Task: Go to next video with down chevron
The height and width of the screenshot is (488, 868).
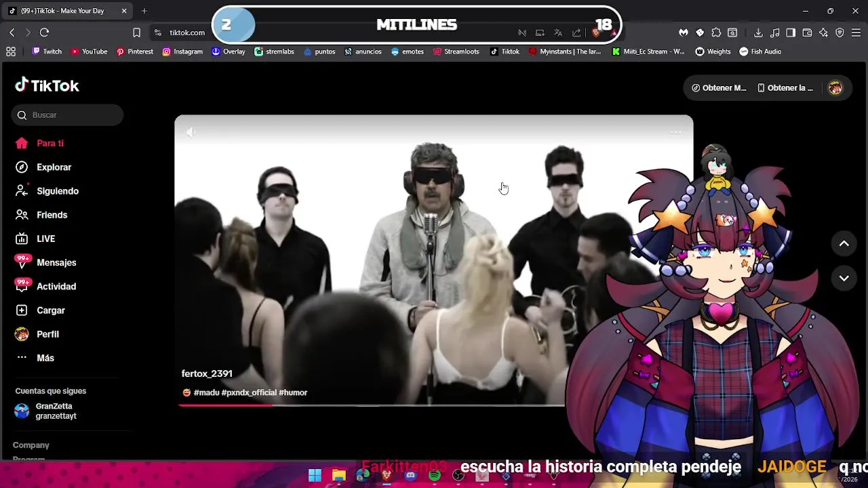Action: (x=844, y=278)
